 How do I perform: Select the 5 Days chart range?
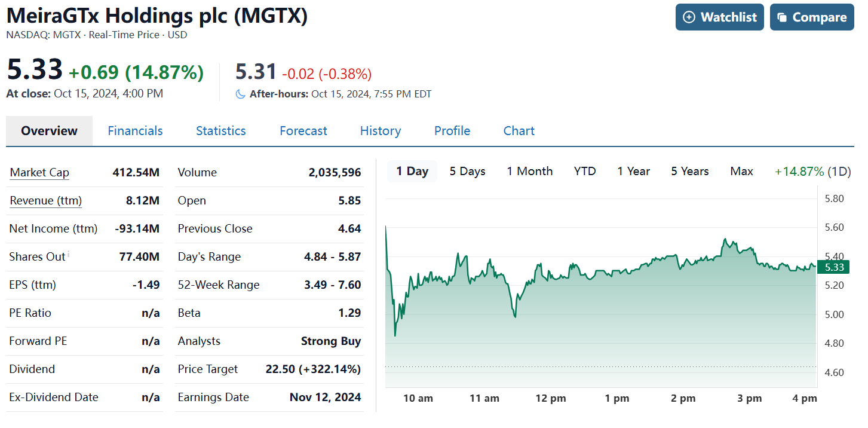467,172
